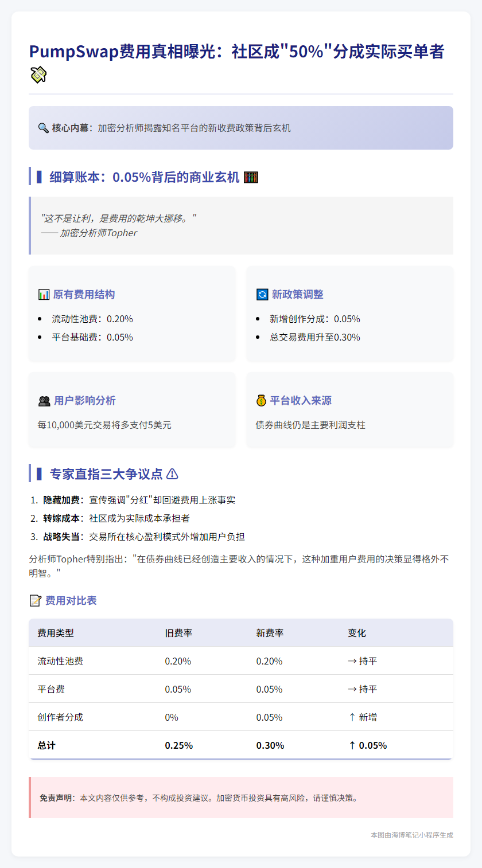The height and width of the screenshot is (868, 482).
Task: Click the 总计 row label
Action: pos(47,745)
